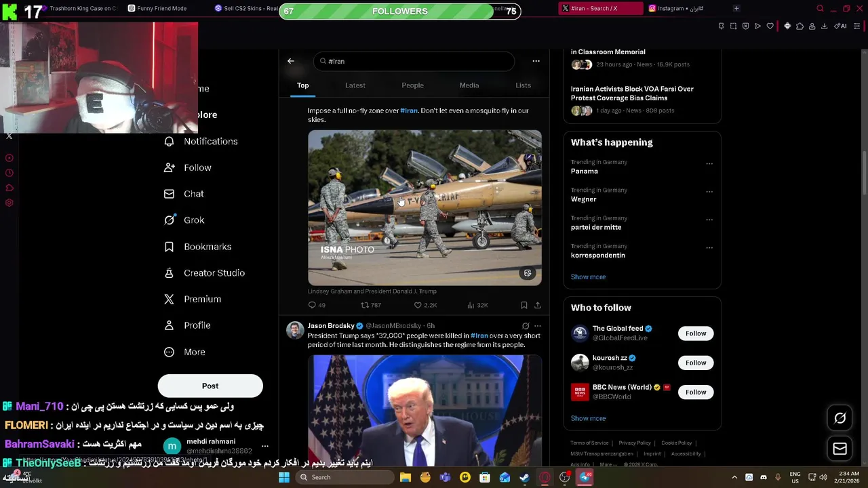The height and width of the screenshot is (488, 868).
Task: Open the Follow sidebar item
Action: click(x=188, y=167)
